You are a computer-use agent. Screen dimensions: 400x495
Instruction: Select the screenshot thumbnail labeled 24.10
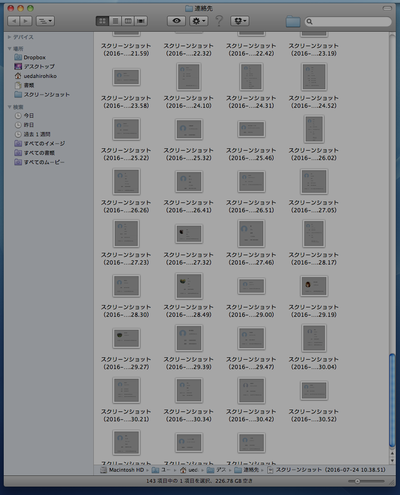tap(189, 77)
